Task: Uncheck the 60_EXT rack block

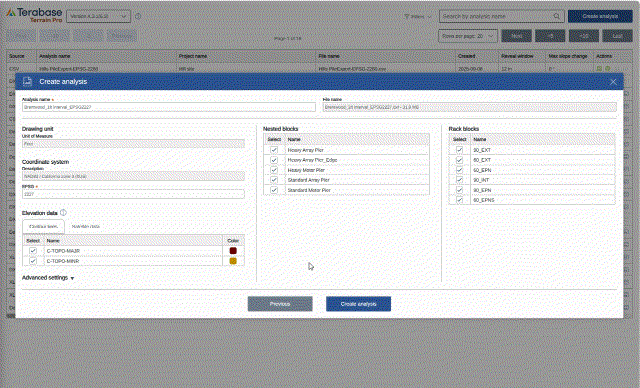Action: click(x=459, y=160)
